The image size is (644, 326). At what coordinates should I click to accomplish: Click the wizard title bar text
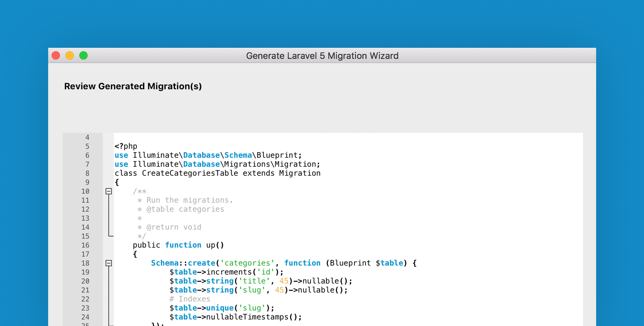coord(322,55)
